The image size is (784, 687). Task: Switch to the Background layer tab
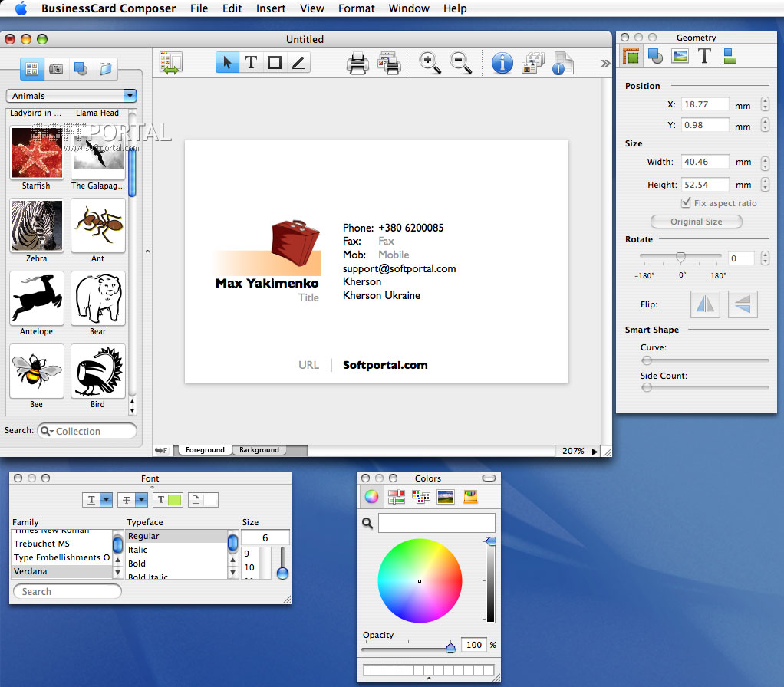click(259, 450)
